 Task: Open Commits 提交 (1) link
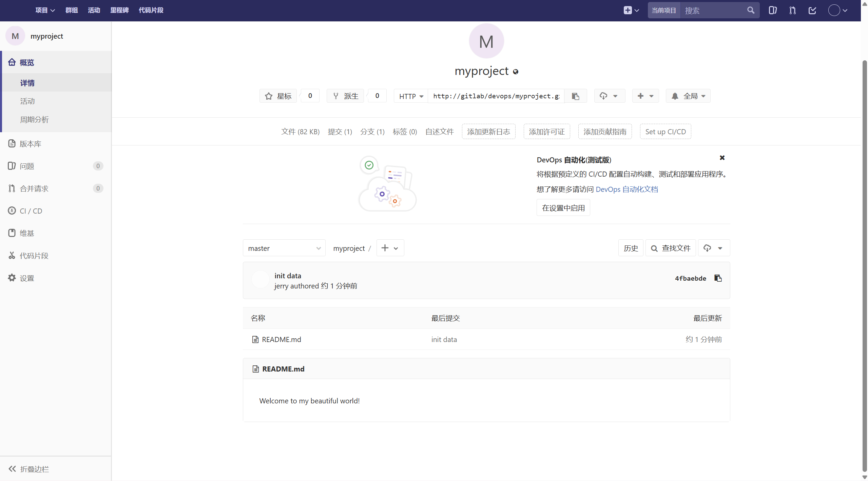click(340, 132)
